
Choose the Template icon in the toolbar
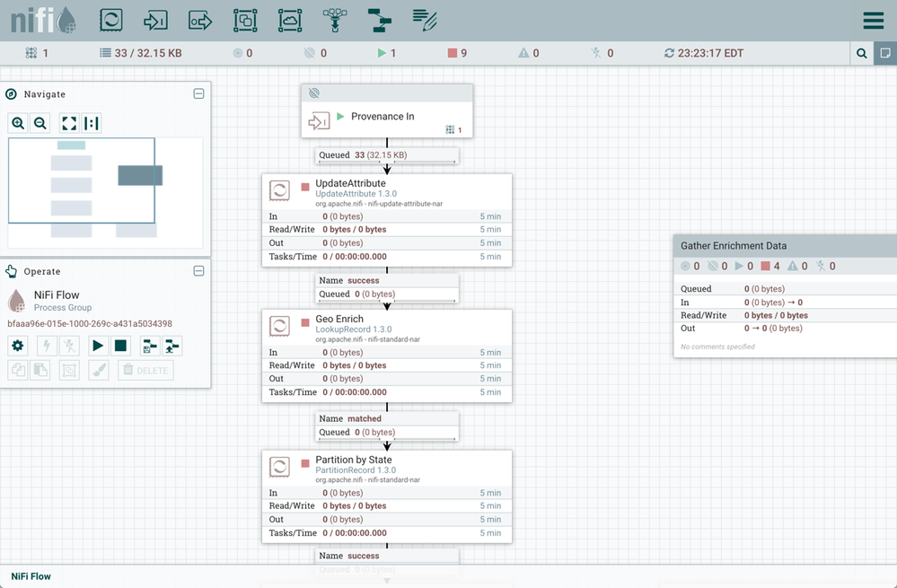[x=379, y=20]
